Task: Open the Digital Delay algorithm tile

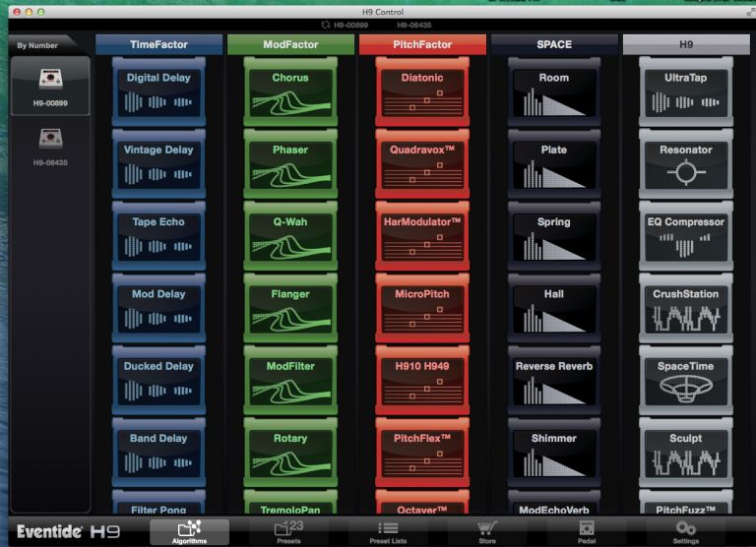Action: click(158, 91)
